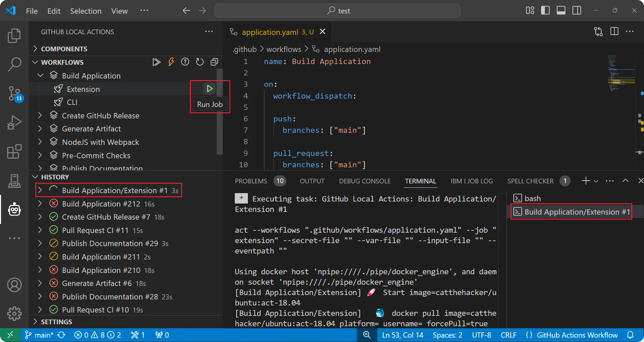
Task: Open the IBM I JOB LOG tab
Action: coord(472,181)
